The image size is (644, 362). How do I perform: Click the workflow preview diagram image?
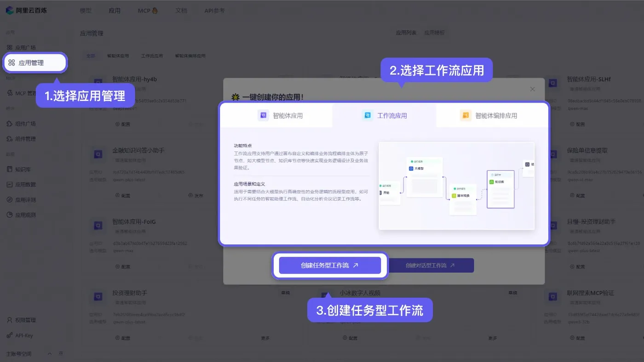456,186
